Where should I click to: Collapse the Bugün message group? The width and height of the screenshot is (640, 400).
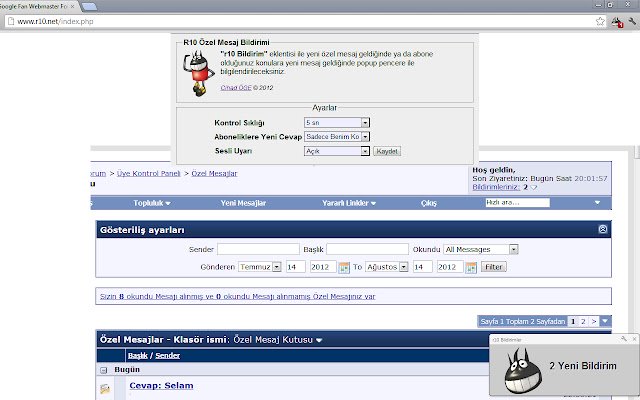(103, 370)
